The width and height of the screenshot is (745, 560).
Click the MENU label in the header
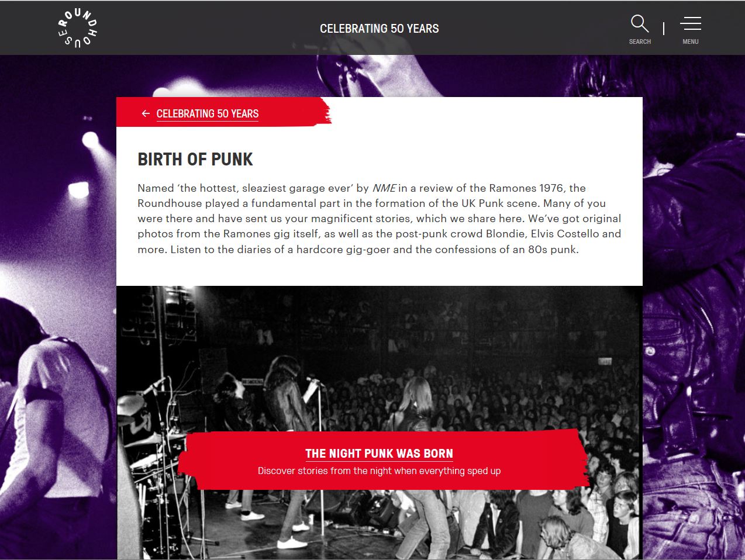tap(691, 42)
